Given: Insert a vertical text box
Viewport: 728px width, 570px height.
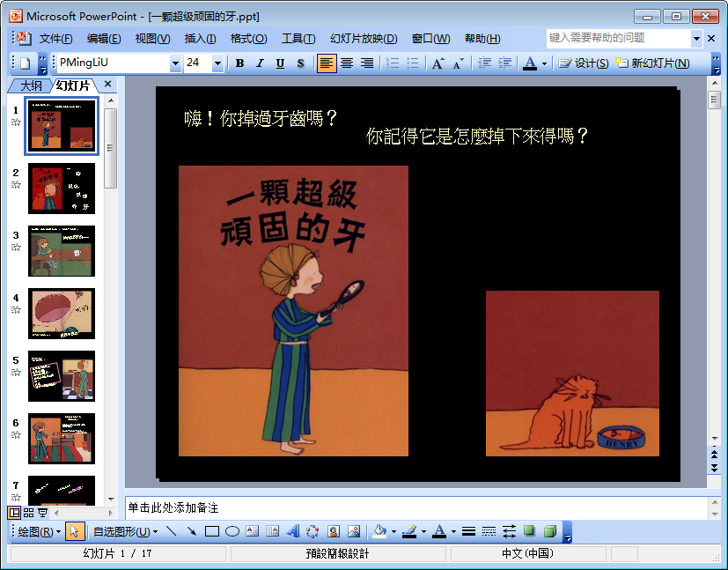Looking at the screenshot, I should click(273, 531).
